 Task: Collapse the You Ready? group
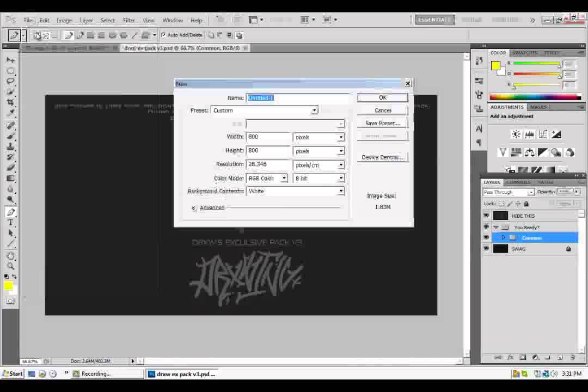pyautogui.click(x=496, y=228)
